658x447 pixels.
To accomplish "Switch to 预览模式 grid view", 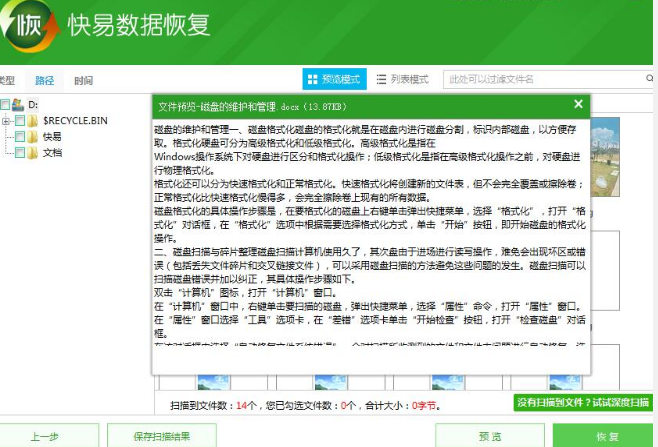I will (333, 79).
